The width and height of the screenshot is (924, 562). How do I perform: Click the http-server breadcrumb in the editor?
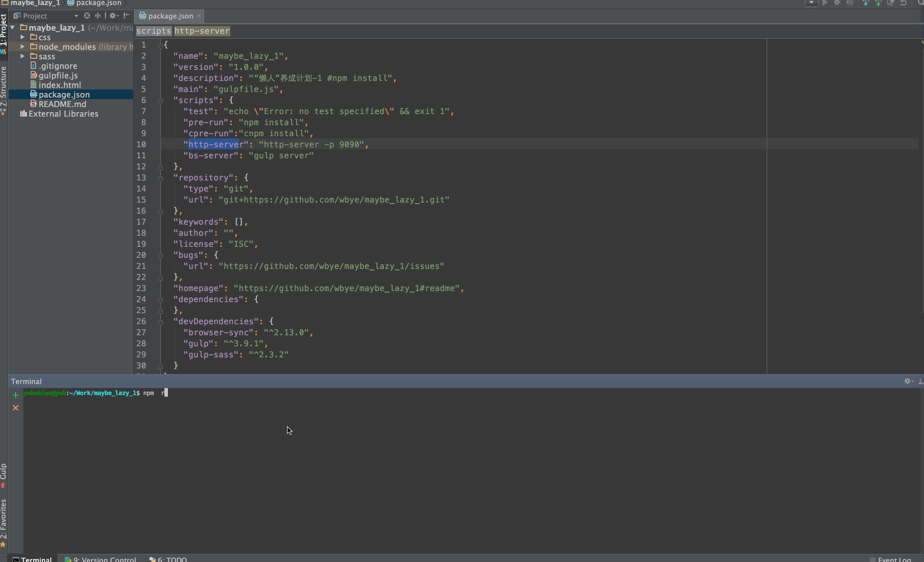click(202, 31)
